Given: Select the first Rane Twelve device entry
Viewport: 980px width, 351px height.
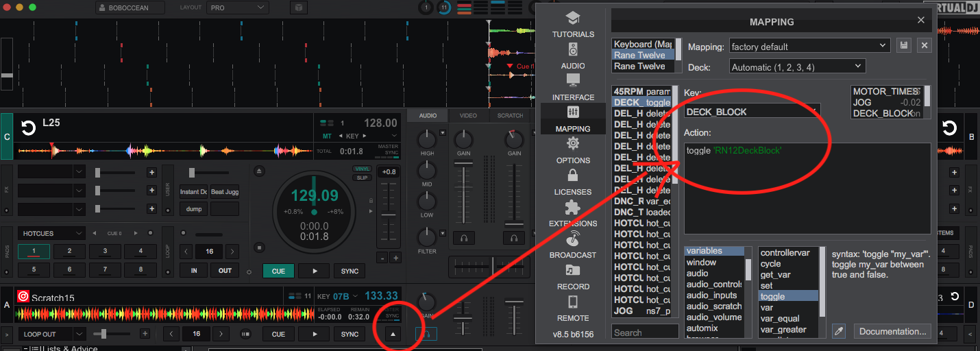Looking at the screenshot, I should tap(643, 55).
